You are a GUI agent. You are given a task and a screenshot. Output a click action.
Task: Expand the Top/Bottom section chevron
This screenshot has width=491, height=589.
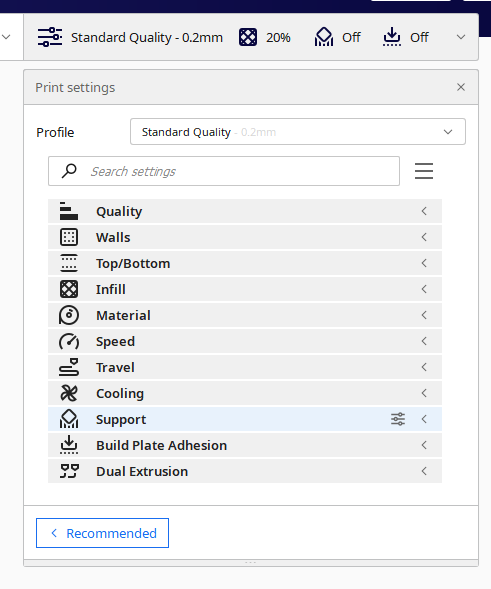click(x=424, y=263)
